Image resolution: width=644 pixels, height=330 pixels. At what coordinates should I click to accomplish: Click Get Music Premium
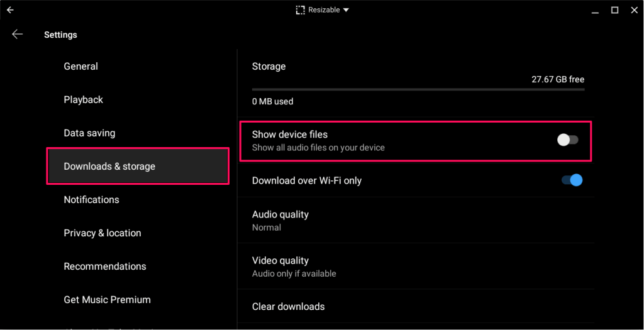point(107,299)
